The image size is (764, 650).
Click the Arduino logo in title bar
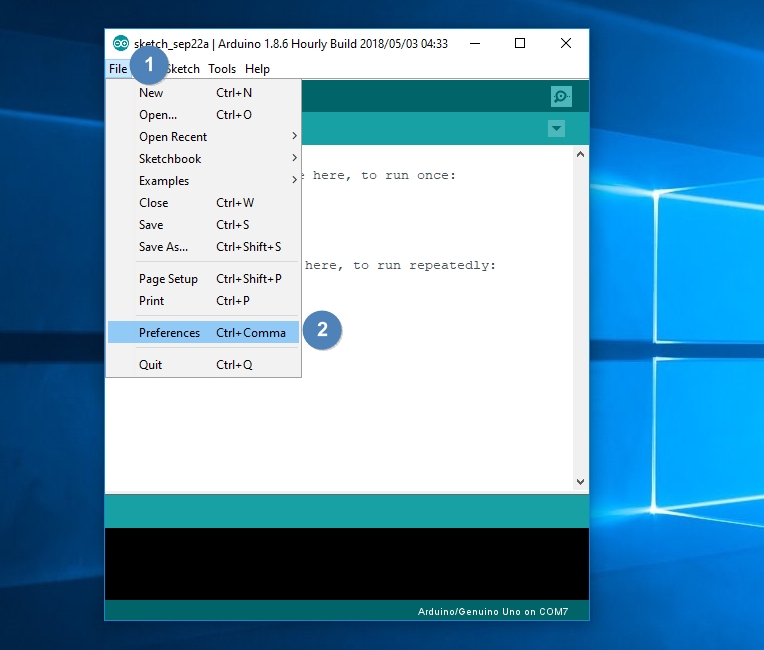120,43
